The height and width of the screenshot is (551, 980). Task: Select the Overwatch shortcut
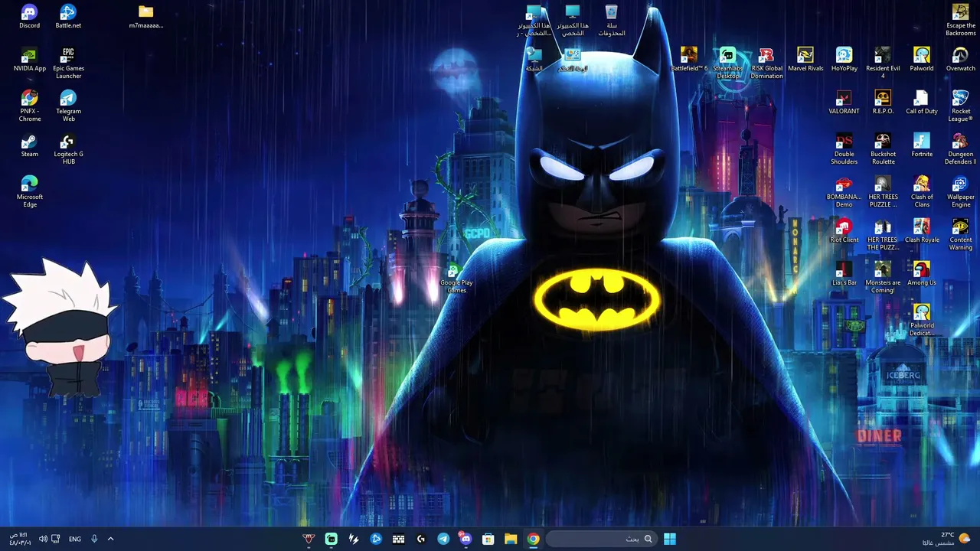[x=960, y=60]
